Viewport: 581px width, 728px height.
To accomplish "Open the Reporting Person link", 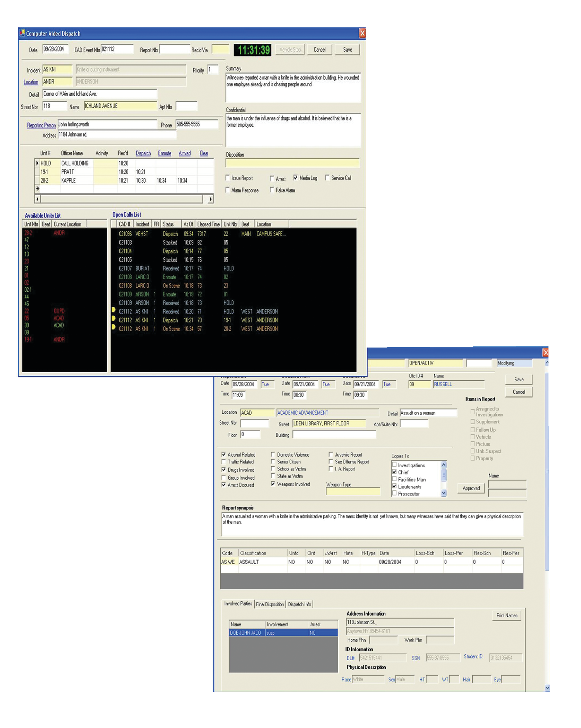I will [41, 125].
